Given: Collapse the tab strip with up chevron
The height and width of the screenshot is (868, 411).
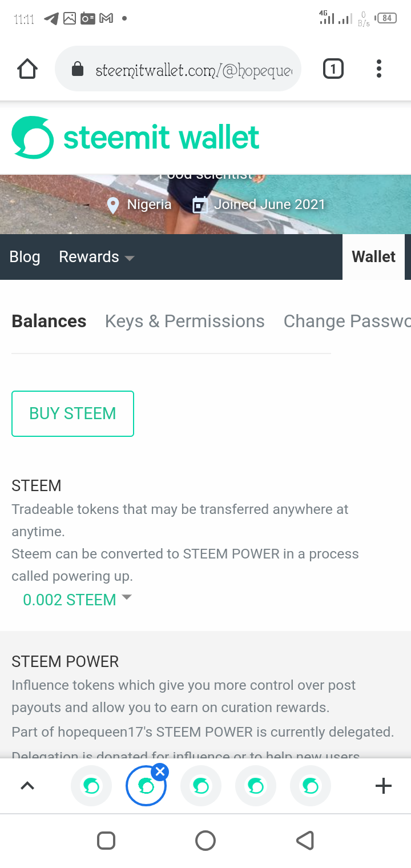Looking at the screenshot, I should click(27, 786).
